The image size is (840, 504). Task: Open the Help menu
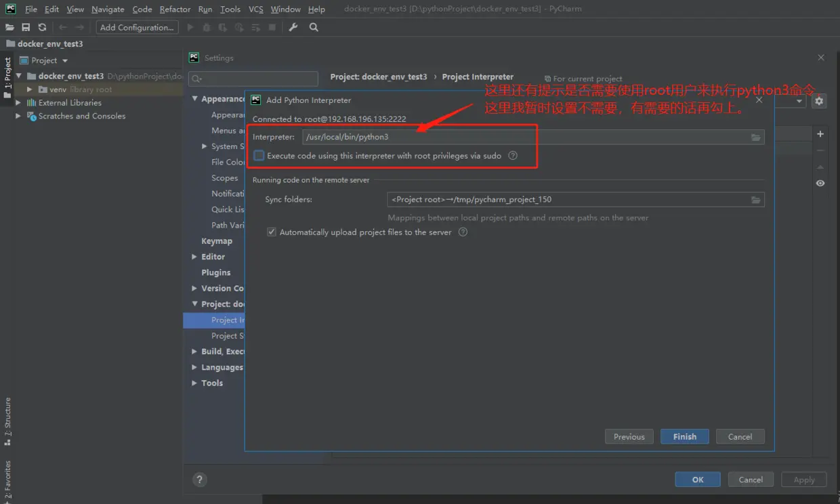pos(316,9)
